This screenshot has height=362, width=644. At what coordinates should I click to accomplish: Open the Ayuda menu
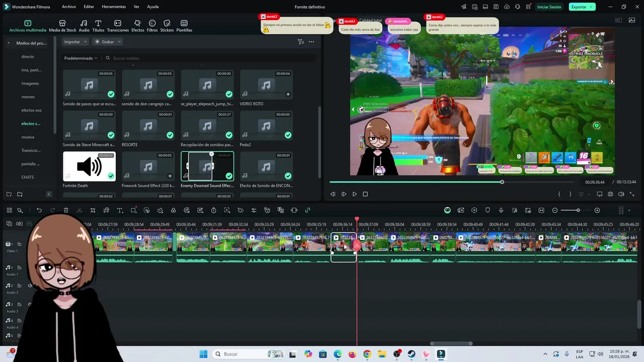[153, 7]
